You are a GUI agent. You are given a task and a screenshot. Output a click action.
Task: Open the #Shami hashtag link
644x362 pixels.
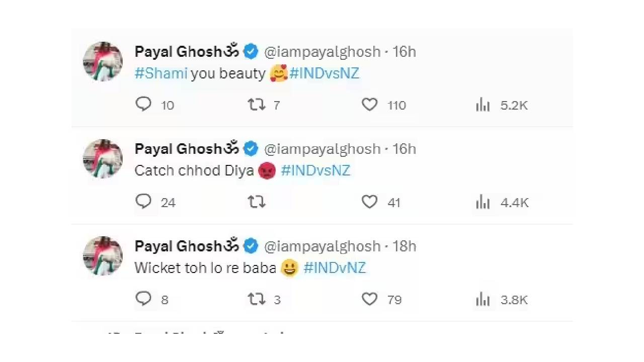pyautogui.click(x=161, y=73)
